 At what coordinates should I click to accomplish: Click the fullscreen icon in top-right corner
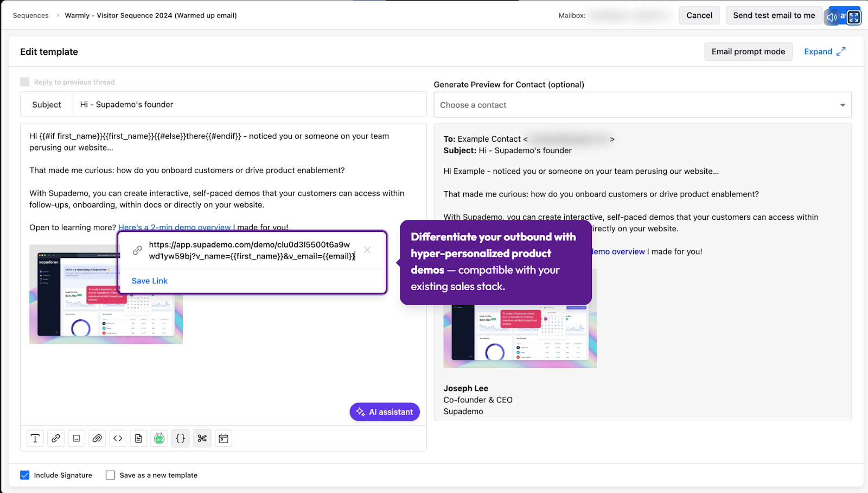click(854, 17)
